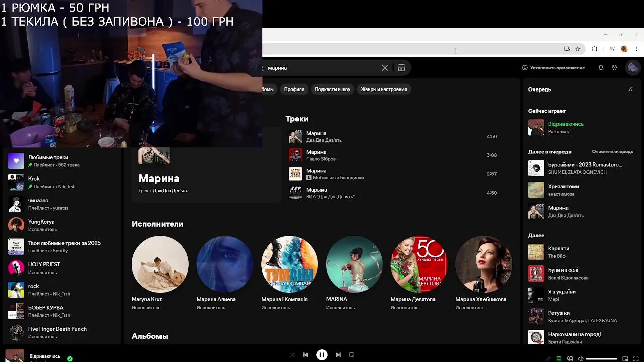
Task: Click now playing Відриваючись in queue
Action: (x=581, y=127)
